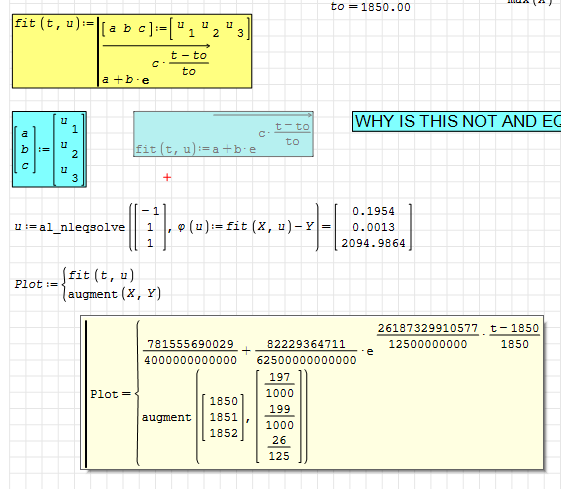This screenshot has width=561, height=489.
Task: Click the φ(u):=fit(X, u)−Y expression
Action: coord(246,226)
